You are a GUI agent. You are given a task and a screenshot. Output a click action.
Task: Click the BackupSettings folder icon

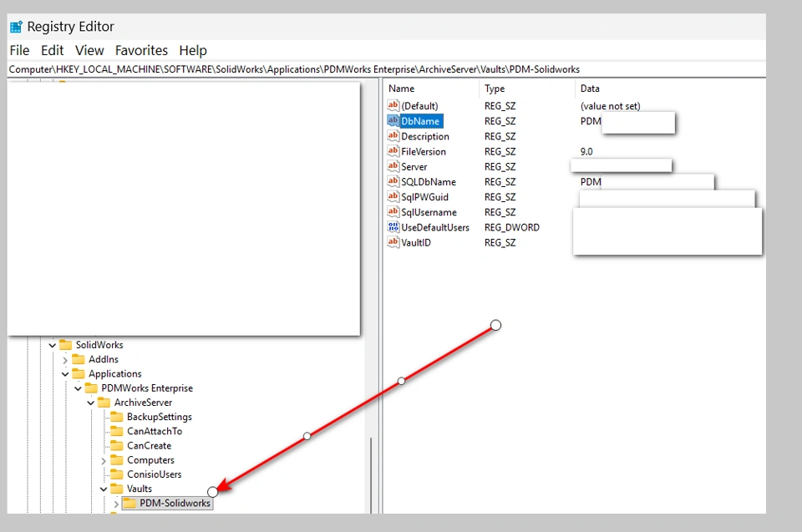[117, 417]
